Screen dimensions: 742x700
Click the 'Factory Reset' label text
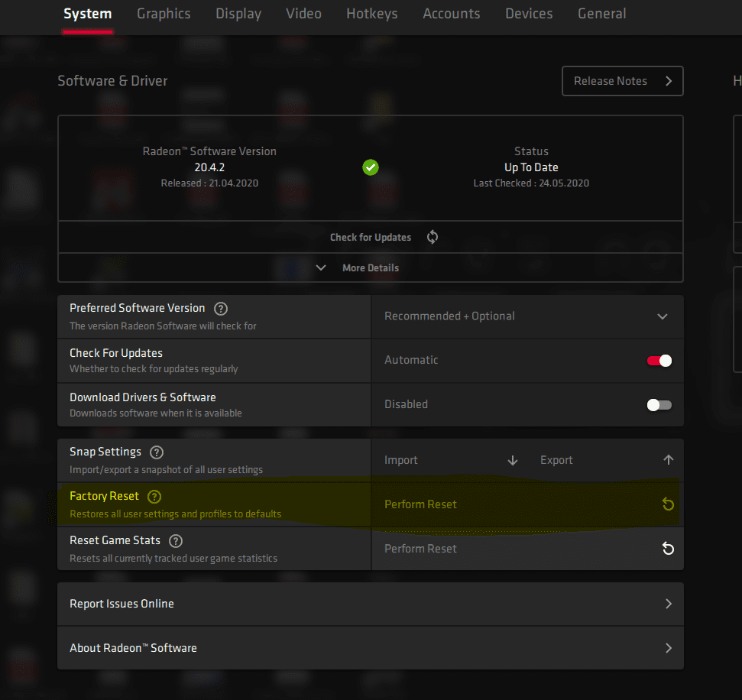pos(104,496)
